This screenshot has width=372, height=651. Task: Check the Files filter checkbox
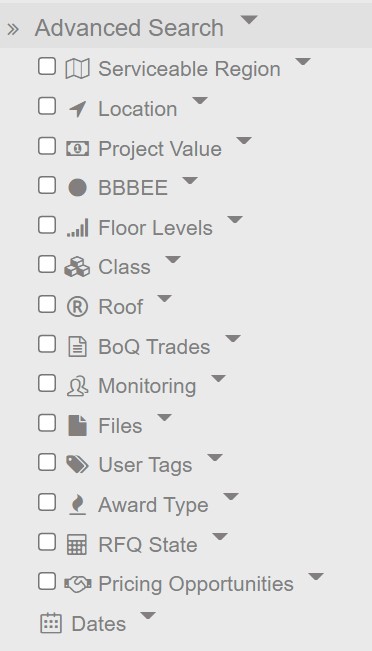pos(47,423)
